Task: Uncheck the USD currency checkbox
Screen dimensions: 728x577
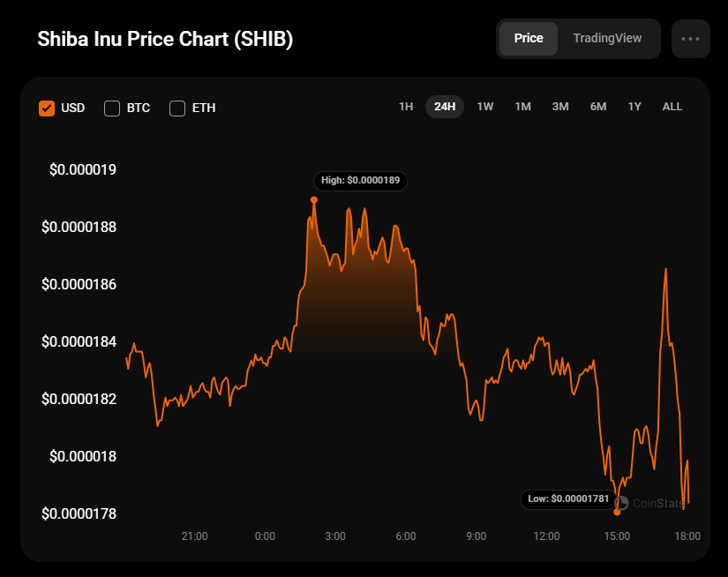Action: pos(48,109)
